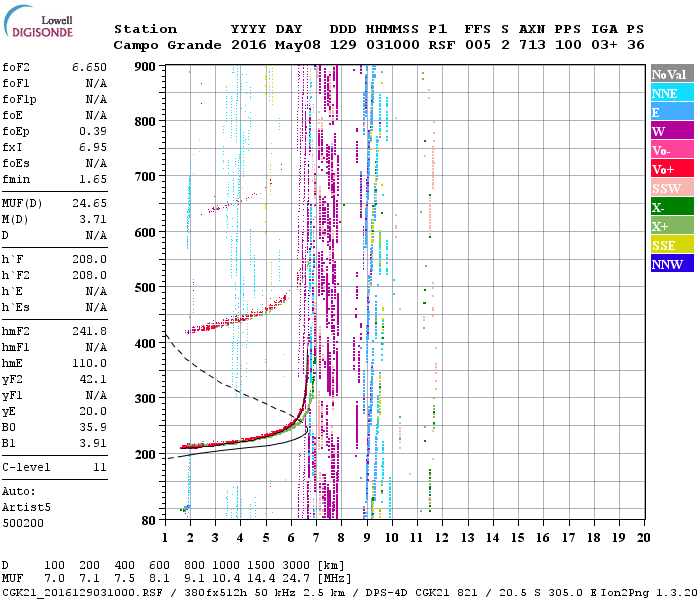The width and height of the screenshot is (700, 600).
Task: Click the May08 date in header
Action: tap(298, 45)
